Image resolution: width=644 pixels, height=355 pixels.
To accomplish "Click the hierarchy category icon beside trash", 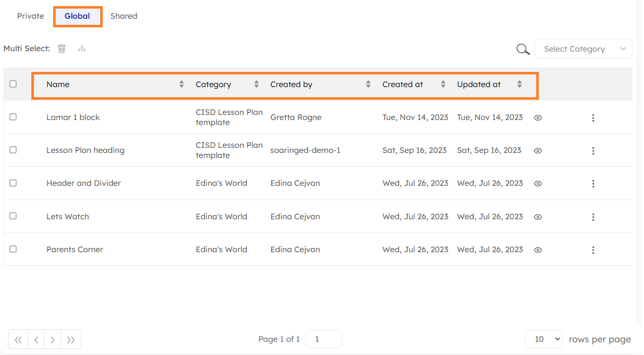I will point(82,49).
